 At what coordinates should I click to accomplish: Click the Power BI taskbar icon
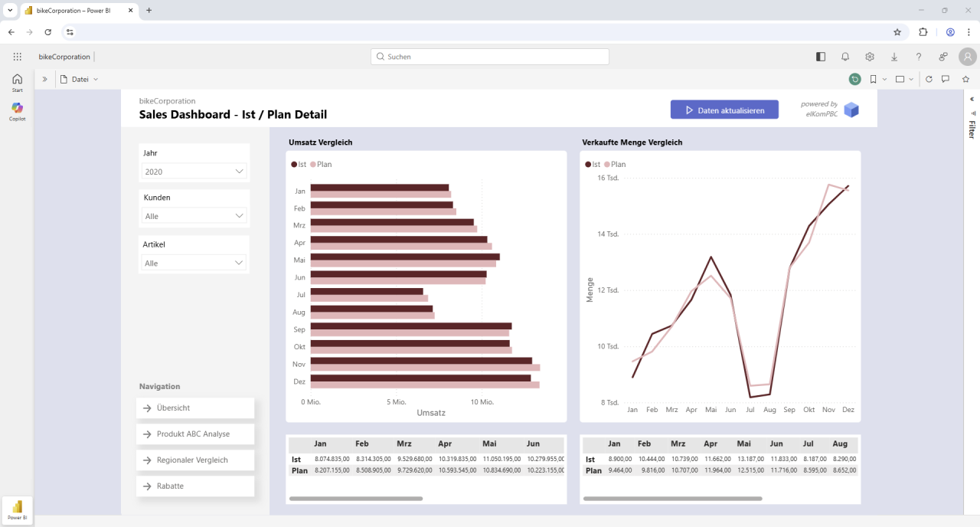(x=16, y=509)
